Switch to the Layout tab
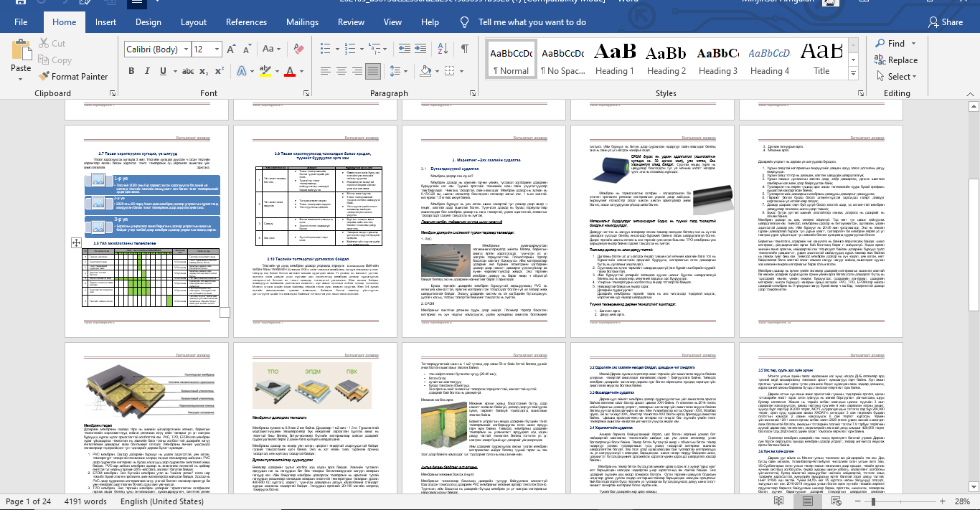980x510 pixels. pyautogui.click(x=194, y=22)
